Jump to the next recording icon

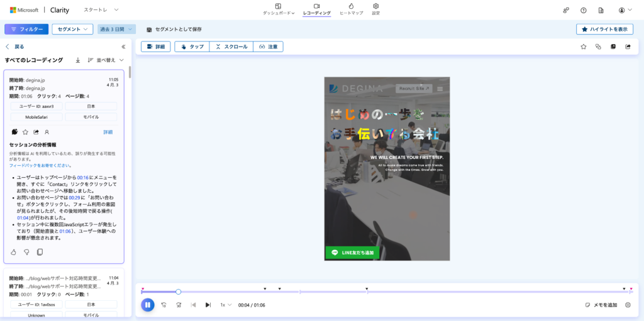pyautogui.click(x=208, y=305)
